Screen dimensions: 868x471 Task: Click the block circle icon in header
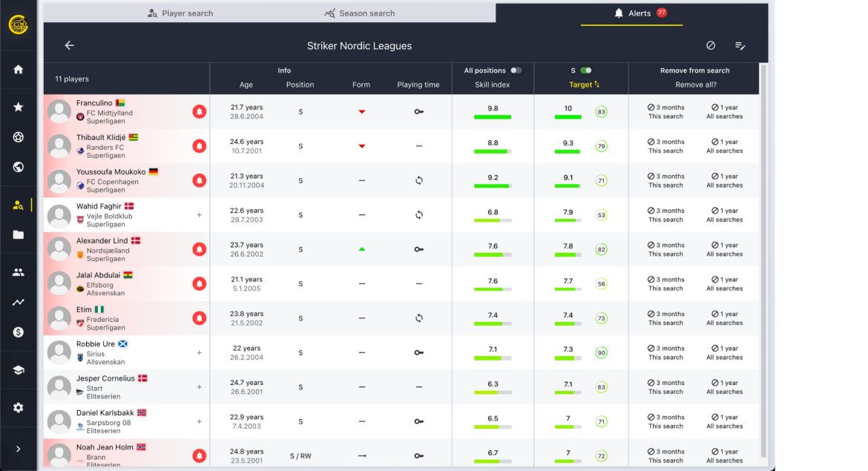pyautogui.click(x=711, y=45)
